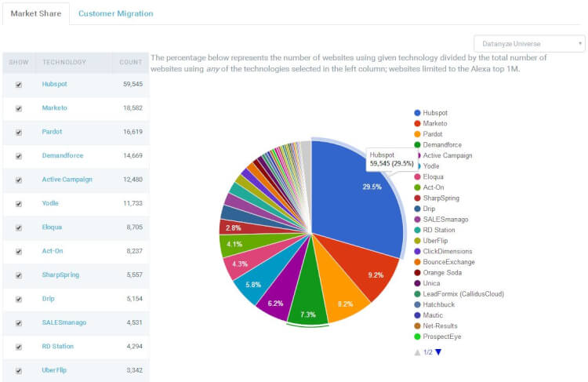Open the Demandforce technology link
Screen dimensions: 588x382
pos(63,155)
